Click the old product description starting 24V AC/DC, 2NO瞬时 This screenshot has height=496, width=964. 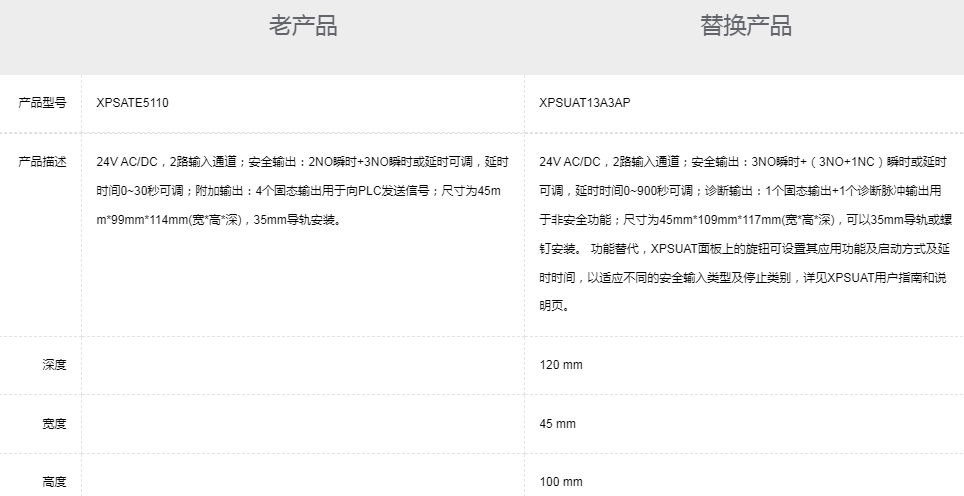(302, 191)
